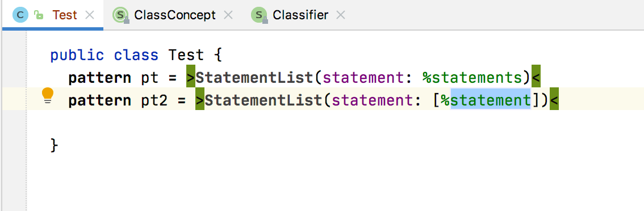Click the green unlock icon beside Test

click(39, 16)
